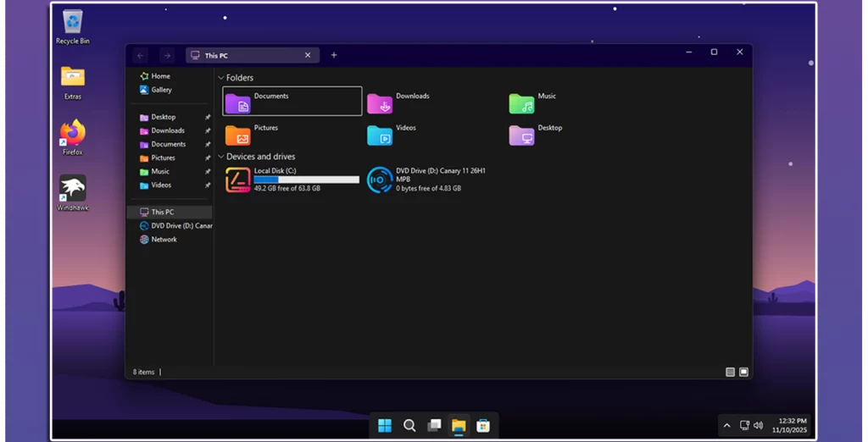Click the Local Disk storage usage bar
The width and height of the screenshot is (868, 442).
(306, 180)
